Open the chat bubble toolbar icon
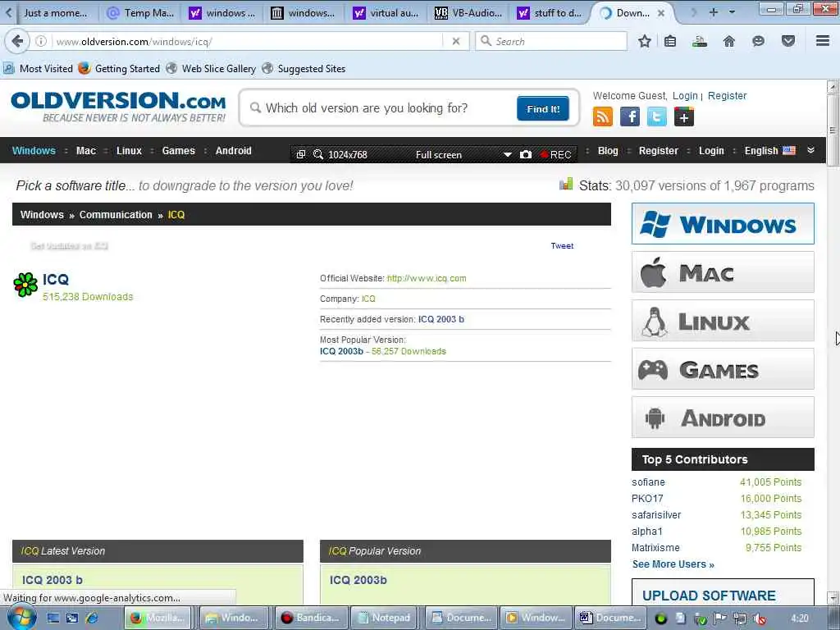840x630 pixels. point(758,41)
